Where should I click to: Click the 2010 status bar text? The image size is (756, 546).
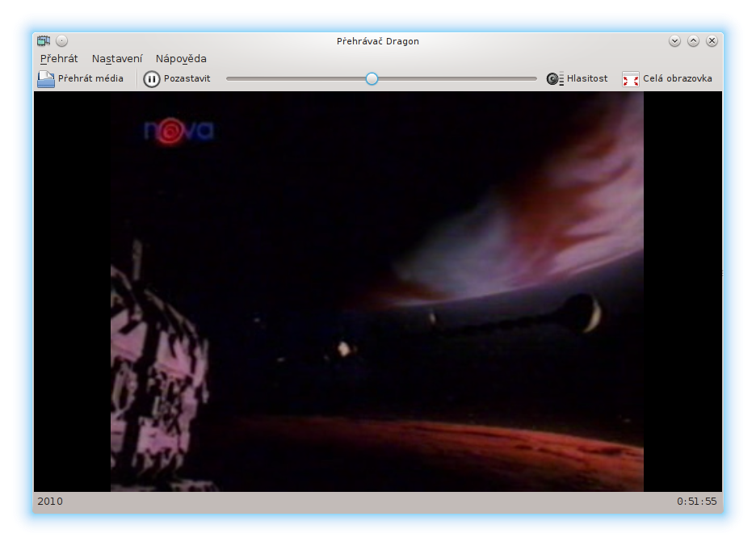coord(50,502)
